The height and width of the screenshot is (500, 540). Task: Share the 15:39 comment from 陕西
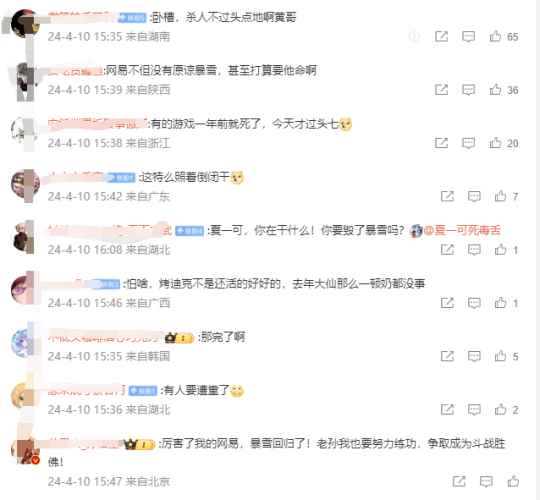[x=441, y=90]
